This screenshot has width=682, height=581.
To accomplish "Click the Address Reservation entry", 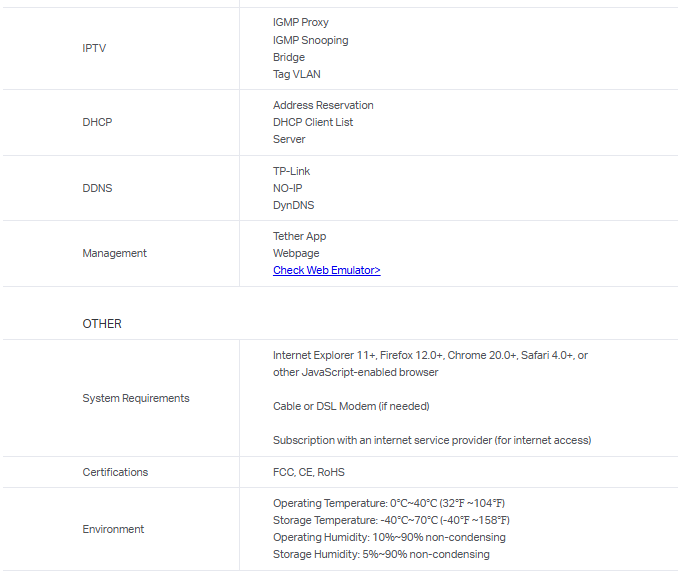I will (x=323, y=105).
